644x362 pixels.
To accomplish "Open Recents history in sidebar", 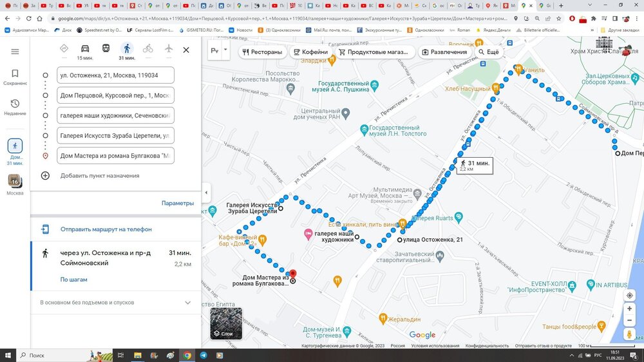I will tap(15, 107).
